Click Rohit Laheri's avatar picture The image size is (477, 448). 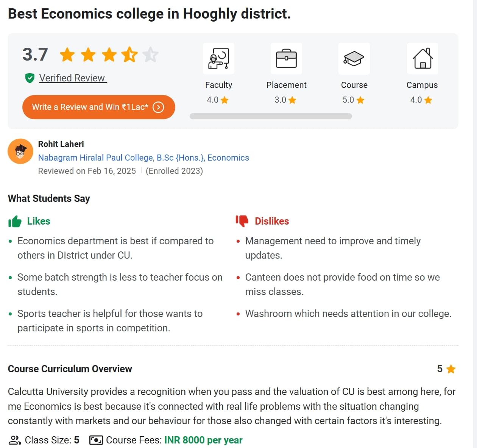[20, 151]
